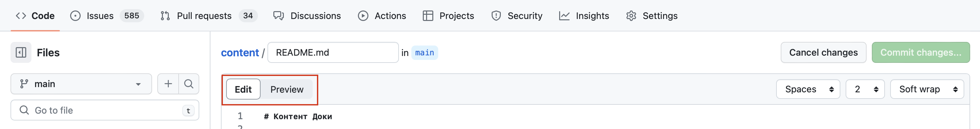The width and height of the screenshot is (980, 129).
Task: Open Soft wrap mode dropdown
Action: (x=927, y=89)
